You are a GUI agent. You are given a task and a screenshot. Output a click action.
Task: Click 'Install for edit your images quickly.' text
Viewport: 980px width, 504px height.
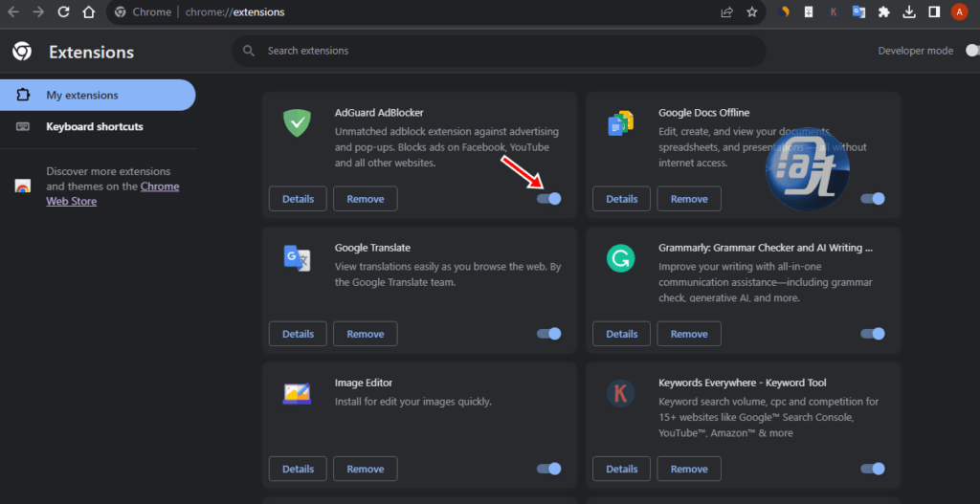pos(413,402)
